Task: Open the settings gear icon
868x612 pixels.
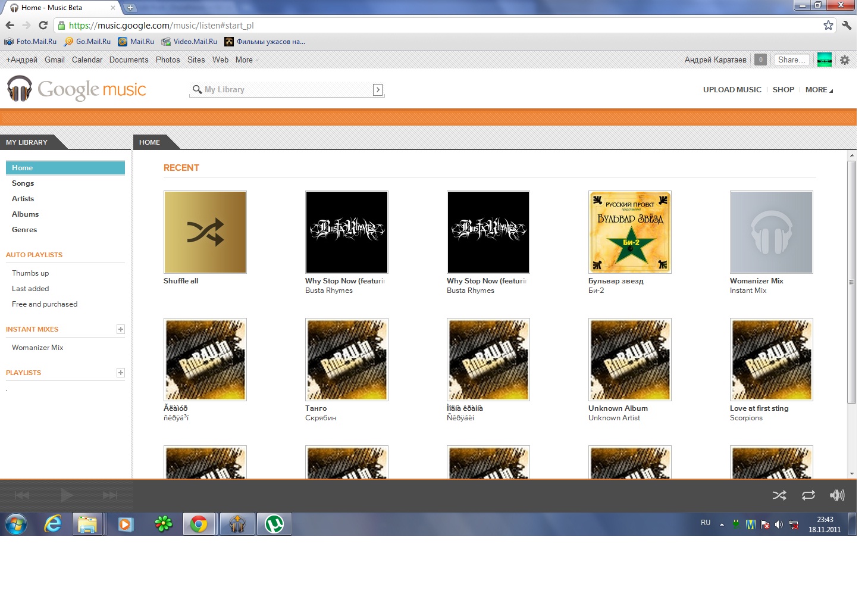Action: click(845, 60)
